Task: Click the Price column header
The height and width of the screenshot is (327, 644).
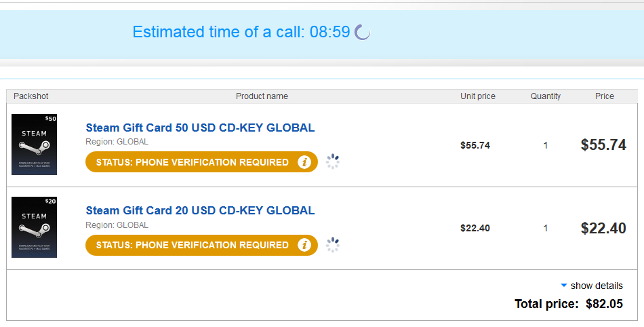Action: pyautogui.click(x=605, y=96)
